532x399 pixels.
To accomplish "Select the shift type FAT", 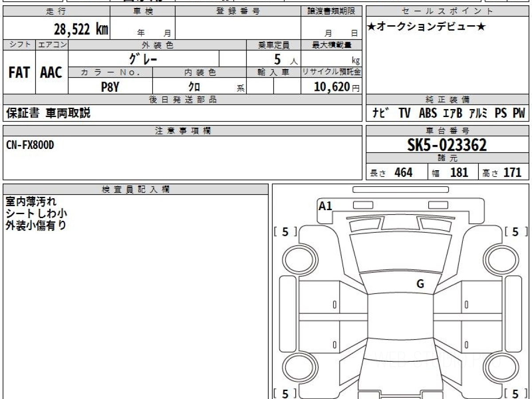I will coord(19,73).
